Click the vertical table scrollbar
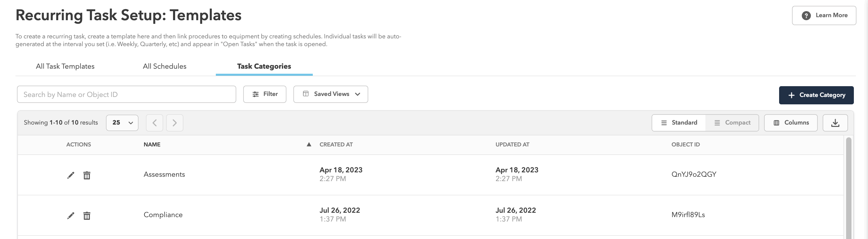 pos(848,187)
